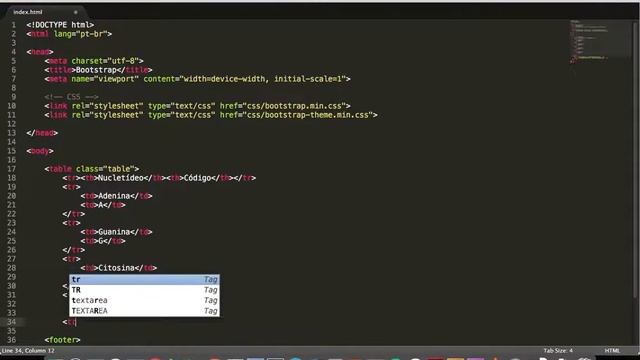Choose lowercase 'textarea' autocomplete suggestion
The image size is (640, 360).
[x=144, y=300]
